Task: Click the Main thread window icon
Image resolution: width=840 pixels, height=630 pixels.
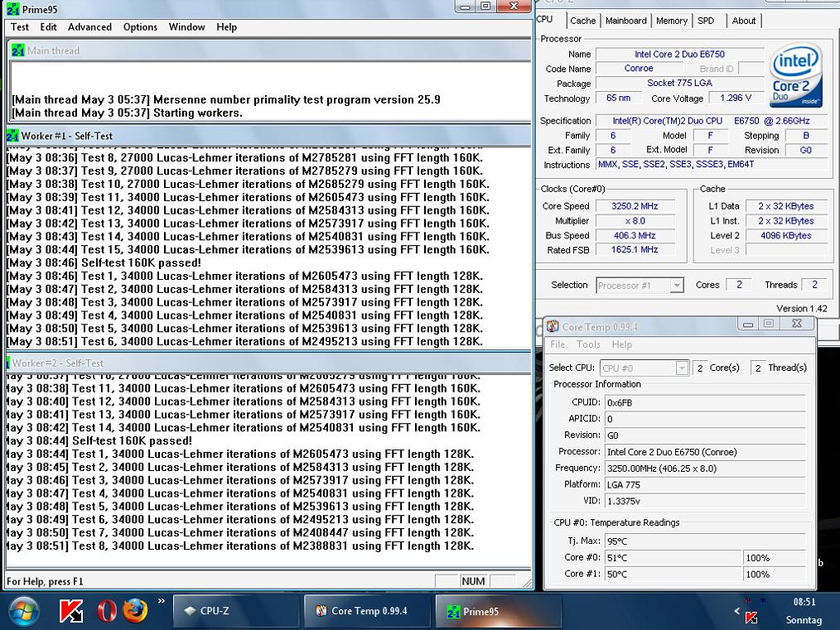Action: [17, 50]
